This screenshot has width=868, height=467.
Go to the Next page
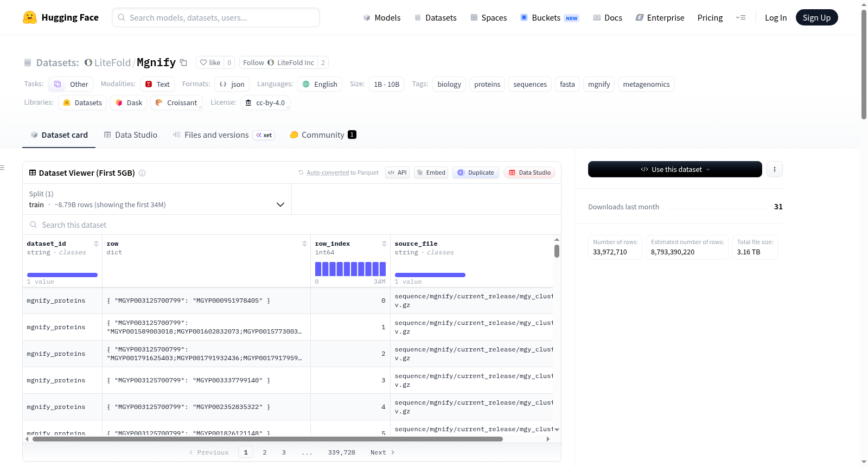coord(382,452)
